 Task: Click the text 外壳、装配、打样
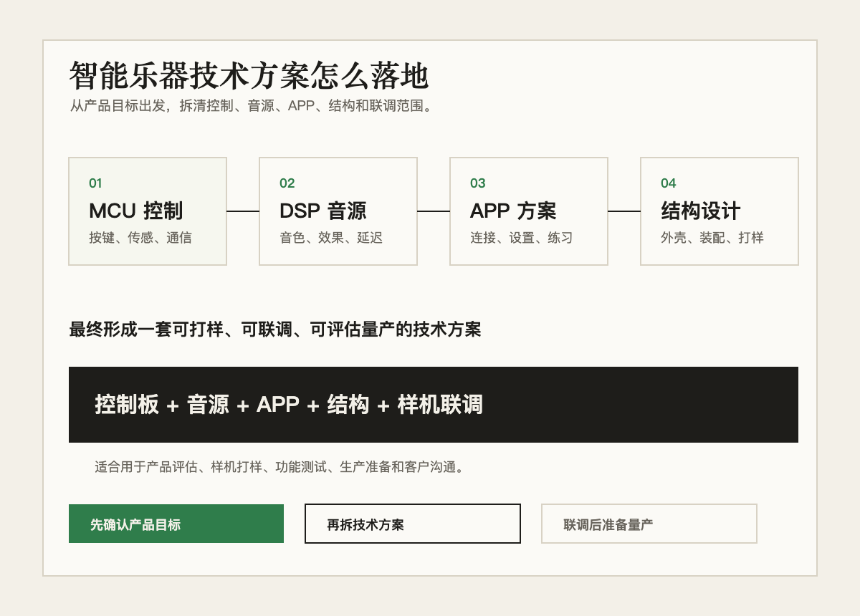(712, 238)
